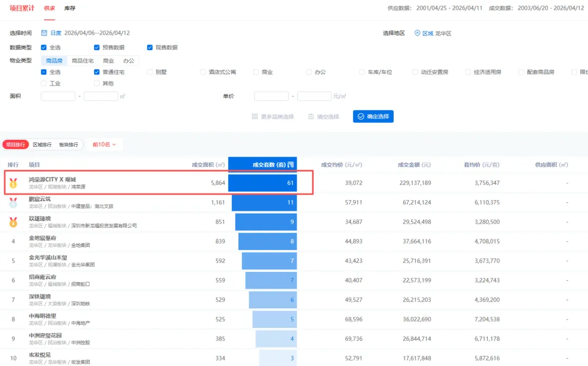Switch to the 供求 tab

tap(50, 8)
